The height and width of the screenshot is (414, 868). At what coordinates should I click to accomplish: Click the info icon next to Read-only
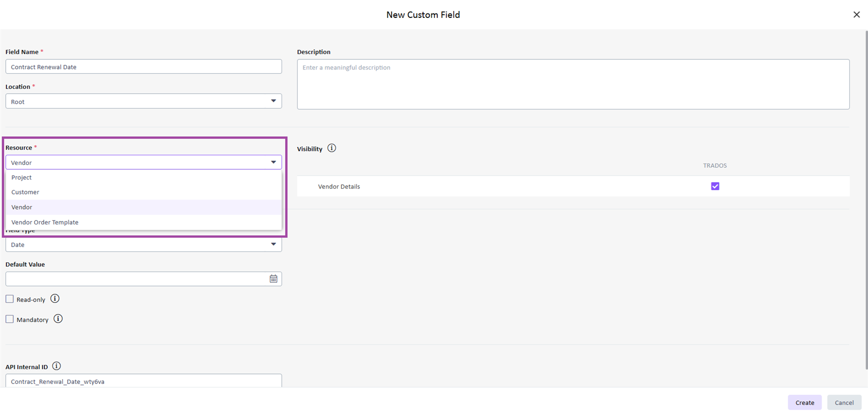click(x=55, y=299)
